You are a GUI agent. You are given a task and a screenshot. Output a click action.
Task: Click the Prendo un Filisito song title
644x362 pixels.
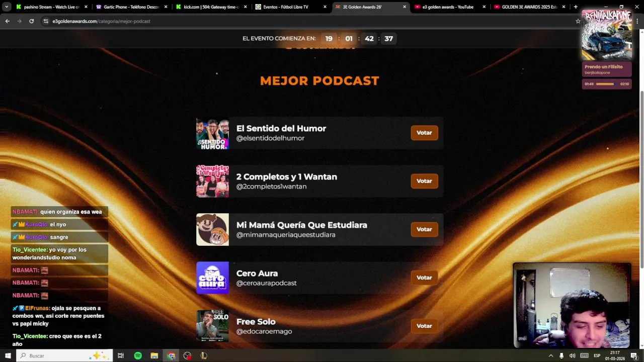(x=603, y=67)
